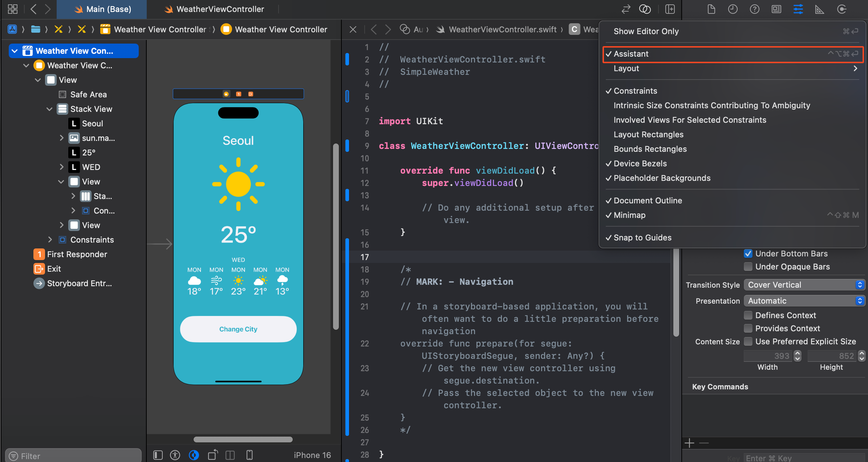The width and height of the screenshot is (868, 462).
Task: Open the Attributes inspector icon
Action: click(x=798, y=9)
